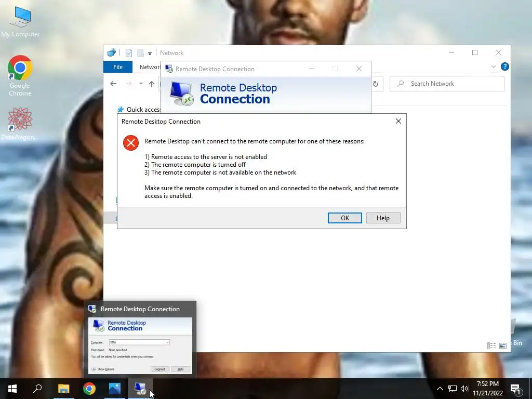Open the Network ribbon tab
Screen dimensions: 532x399
pyautogui.click(x=150, y=67)
